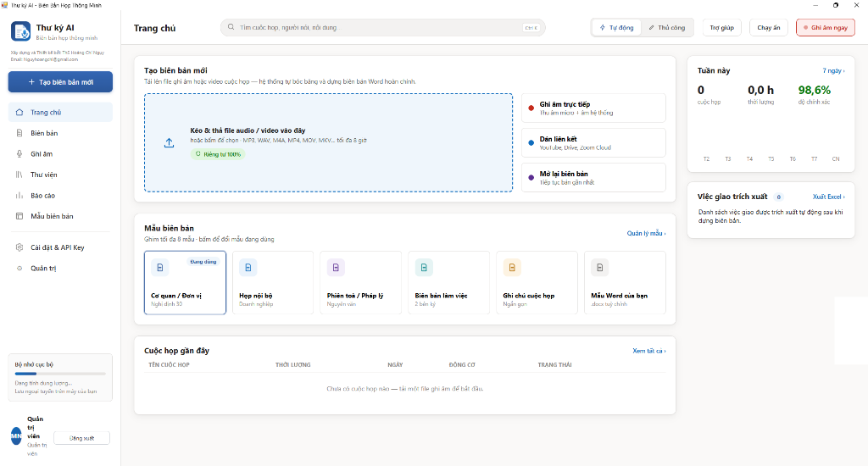This screenshot has height=466, width=868.
Task: Click the Bộ nhớ cục bộ storage bar
Action: click(60, 374)
